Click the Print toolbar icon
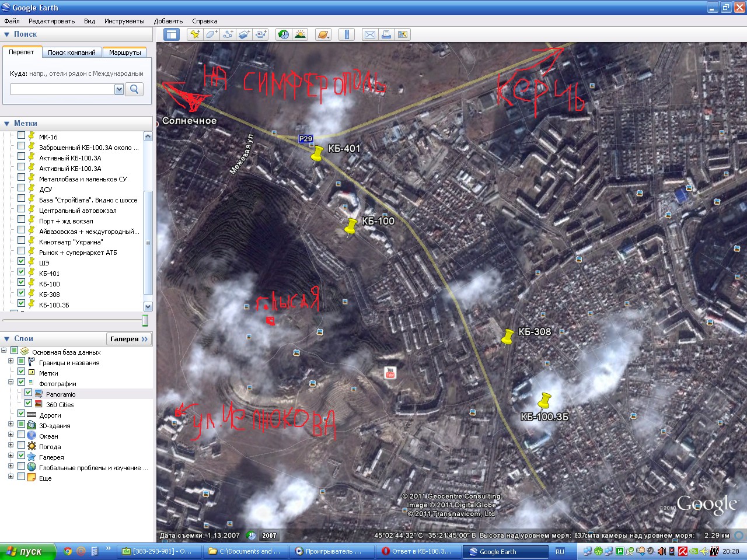This screenshot has width=747, height=560. pyautogui.click(x=386, y=34)
